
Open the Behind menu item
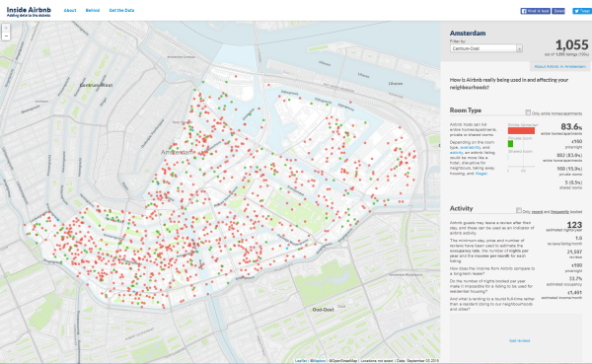coord(93,10)
